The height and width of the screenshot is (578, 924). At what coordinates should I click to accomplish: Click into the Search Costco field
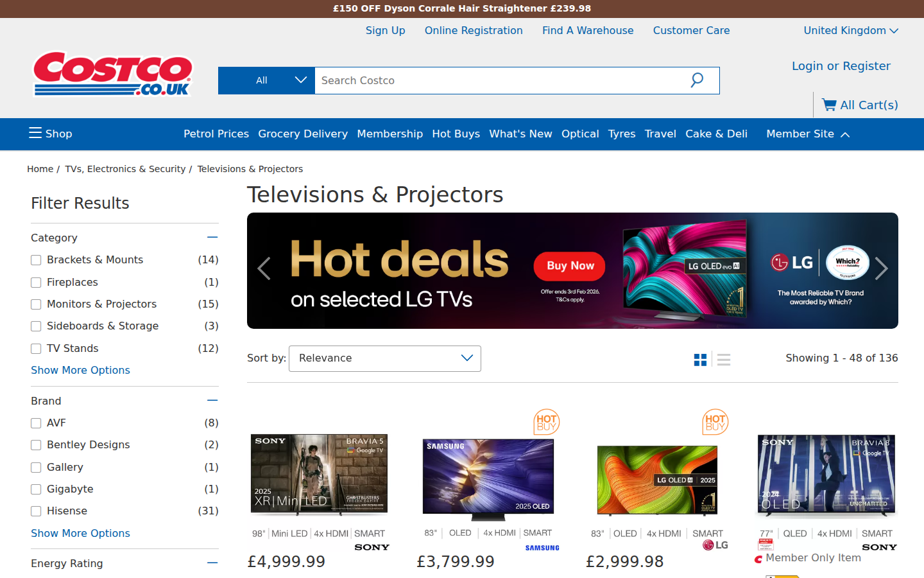click(x=501, y=80)
